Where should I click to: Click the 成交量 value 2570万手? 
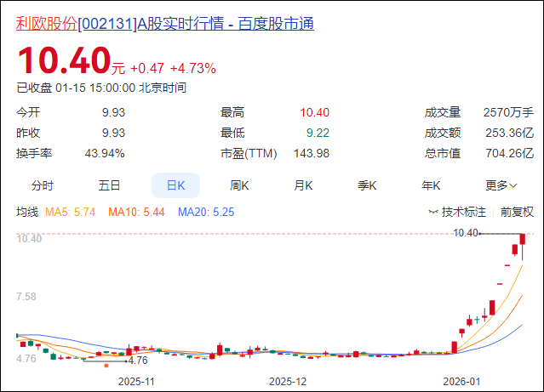pos(508,112)
